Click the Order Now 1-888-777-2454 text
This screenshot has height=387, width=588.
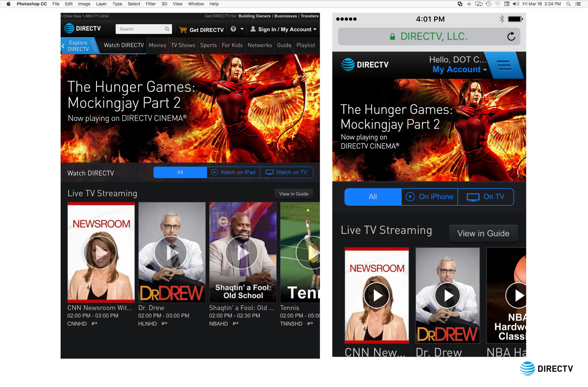86,16
